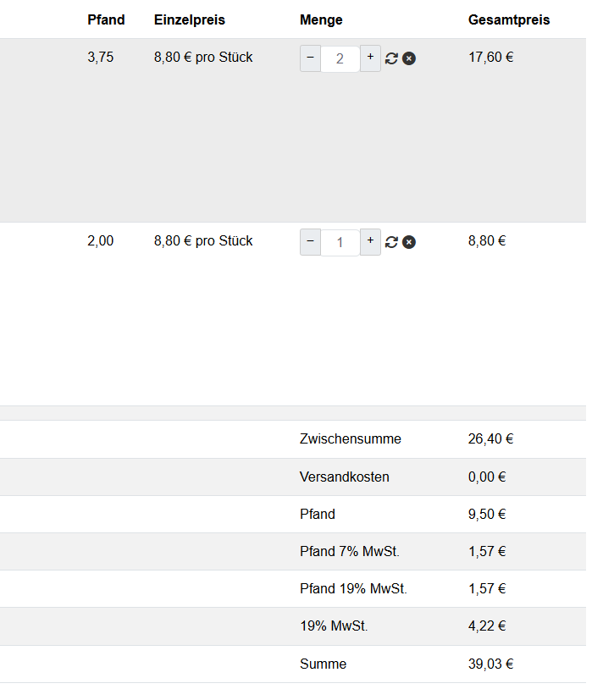Click the Versandkosten label

click(x=345, y=477)
